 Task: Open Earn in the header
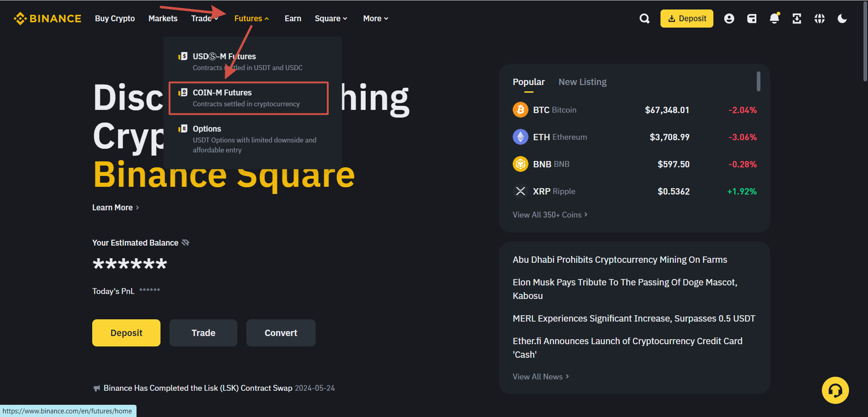coord(293,19)
